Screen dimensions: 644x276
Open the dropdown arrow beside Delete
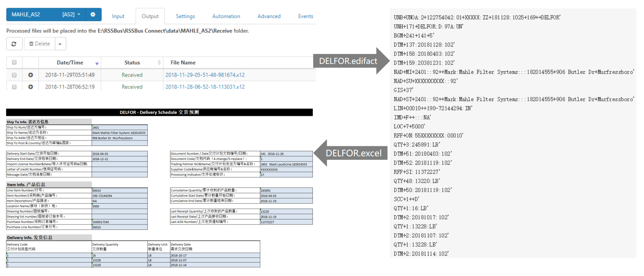click(60, 44)
